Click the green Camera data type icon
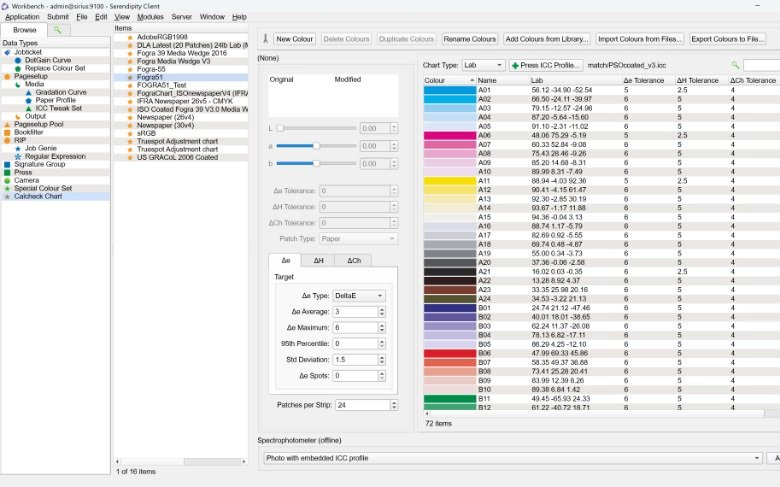The width and height of the screenshot is (780, 487). [x=7, y=180]
